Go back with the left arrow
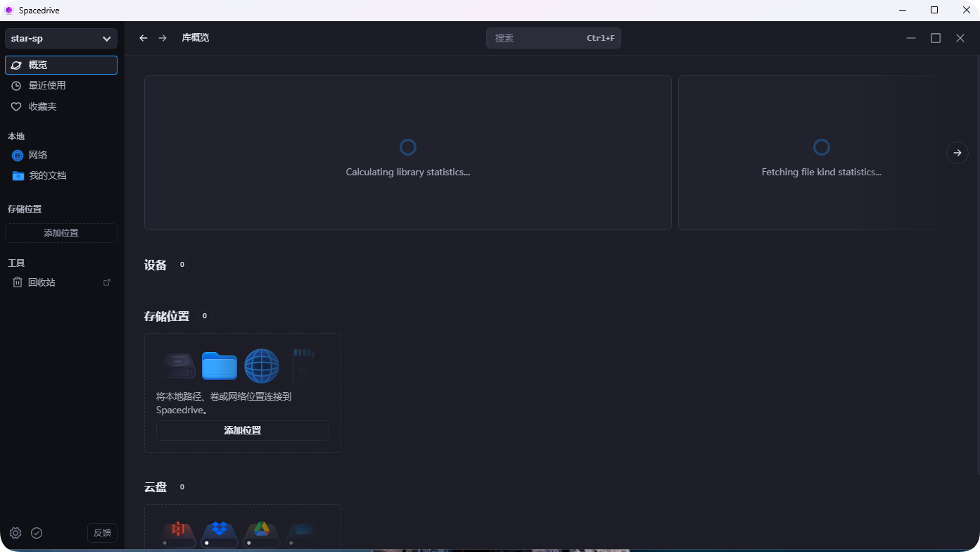This screenshot has height=552, width=980. pyautogui.click(x=144, y=38)
